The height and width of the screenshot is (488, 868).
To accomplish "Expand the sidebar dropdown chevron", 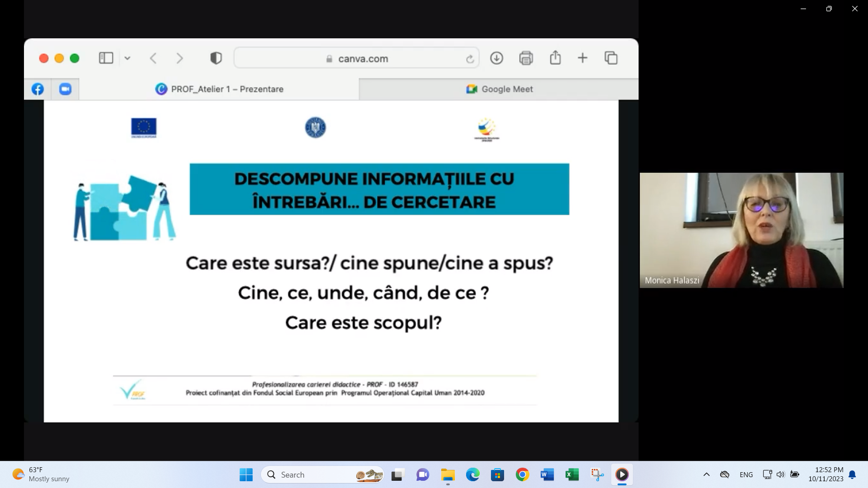I will click(127, 58).
